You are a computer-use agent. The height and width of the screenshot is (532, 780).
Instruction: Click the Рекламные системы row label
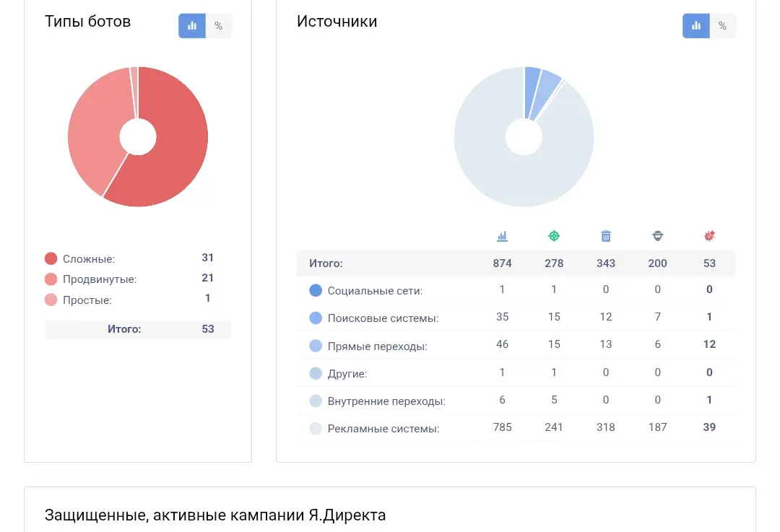[x=383, y=429]
